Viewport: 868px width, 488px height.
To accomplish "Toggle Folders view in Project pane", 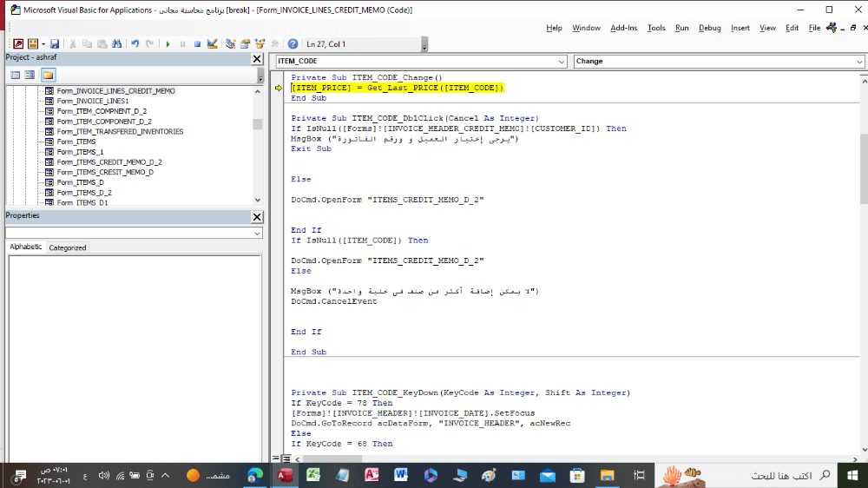I will pos(48,75).
